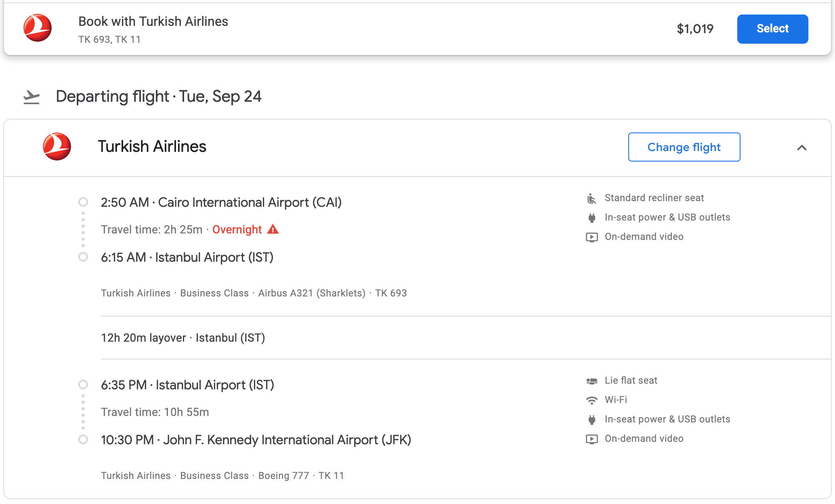Viewport: 835px width, 504px height.
Task: Click the $1,019 price
Action: [695, 29]
